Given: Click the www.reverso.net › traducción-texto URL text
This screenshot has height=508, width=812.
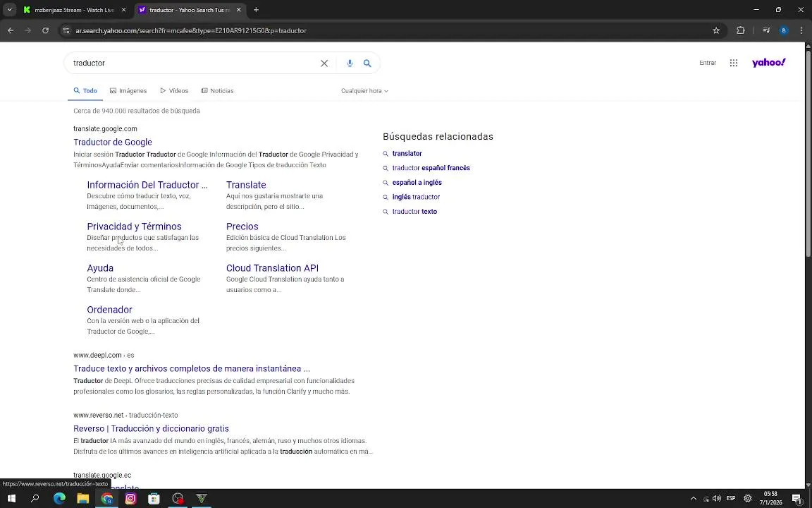Looking at the screenshot, I should click(x=125, y=415).
